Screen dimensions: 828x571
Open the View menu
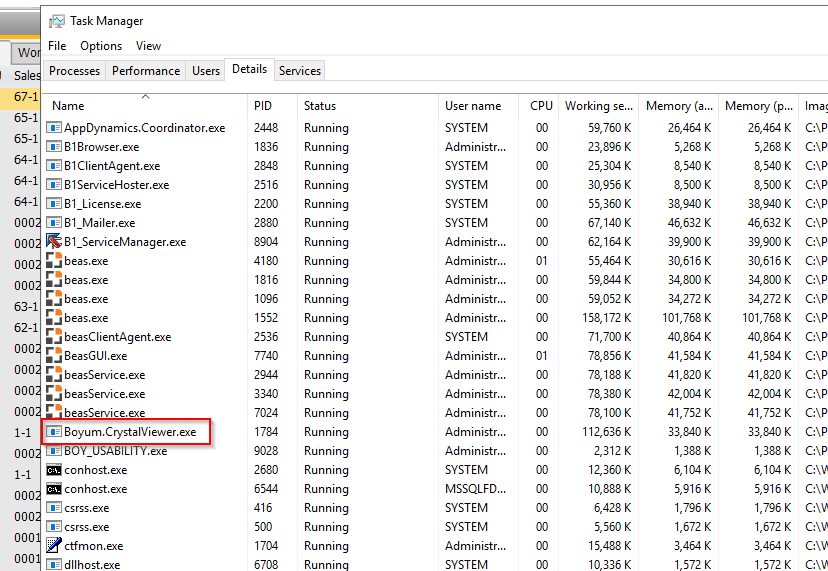tap(148, 46)
